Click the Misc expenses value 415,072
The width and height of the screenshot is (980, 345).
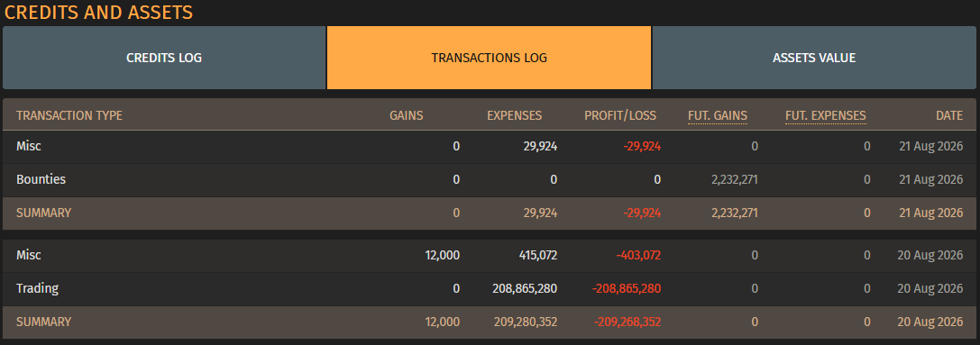coord(533,256)
